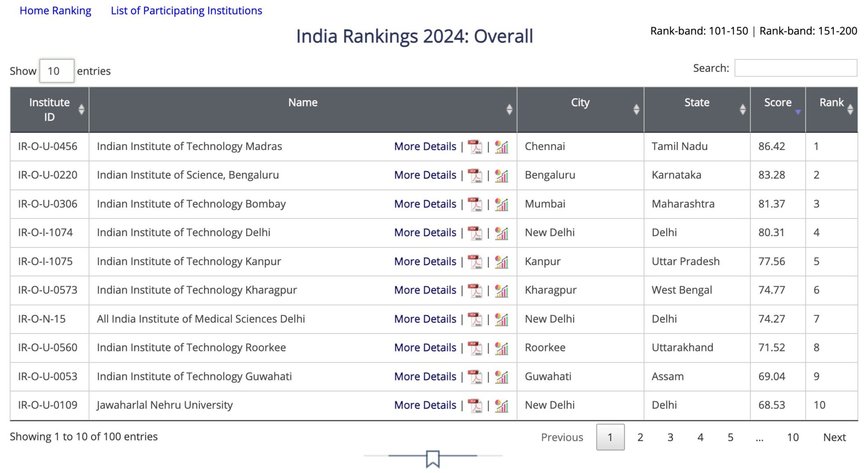Open chart icon for IIT Kharagpur
The width and height of the screenshot is (868, 473).
coord(502,290)
